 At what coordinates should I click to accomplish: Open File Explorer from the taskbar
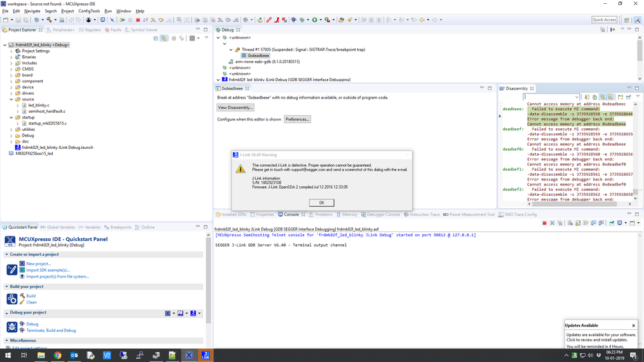[41, 356]
